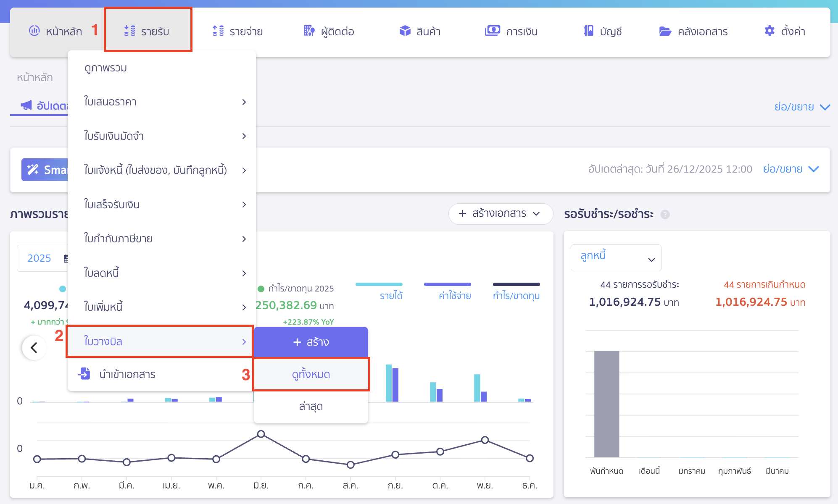Open the สินค้า products box icon
The image size is (838, 504).
[405, 31]
